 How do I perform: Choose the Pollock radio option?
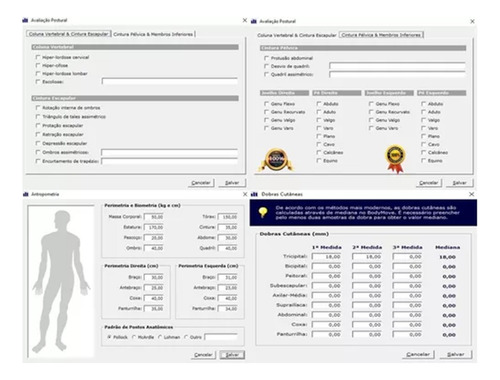click(110, 337)
